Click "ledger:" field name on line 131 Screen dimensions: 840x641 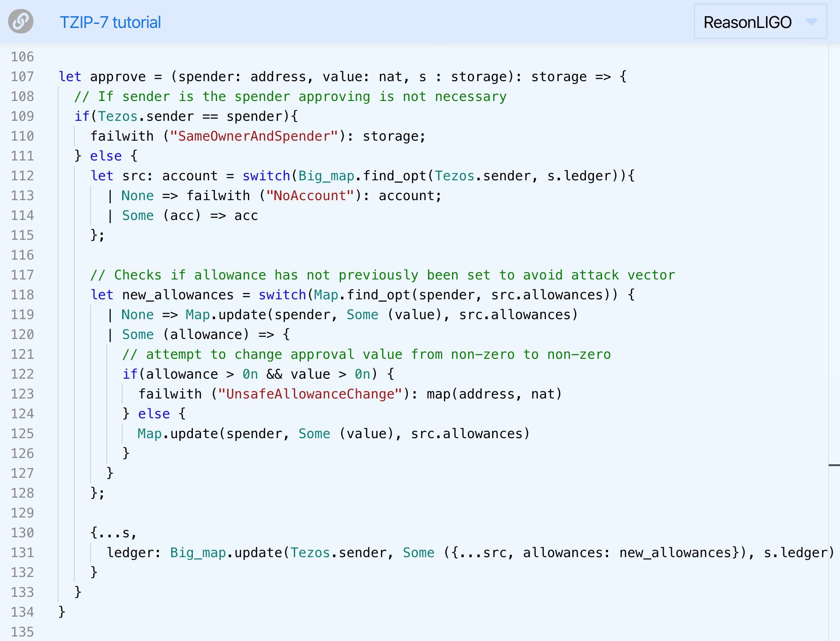134,553
